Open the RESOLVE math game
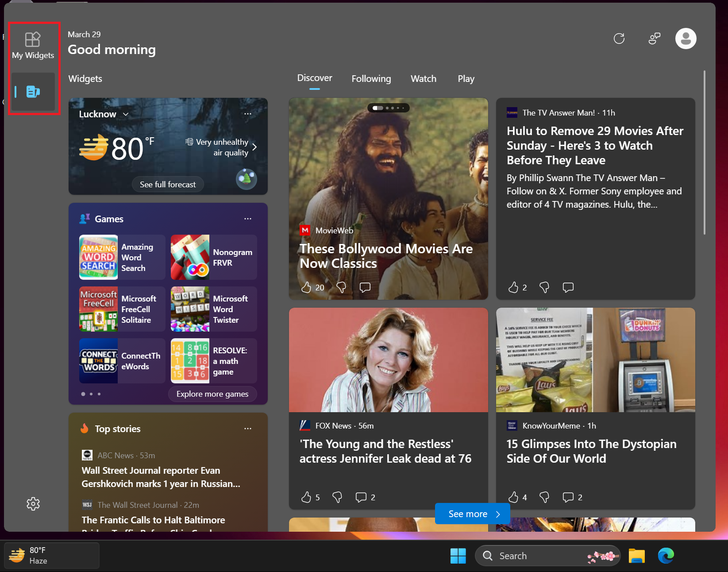 213,361
